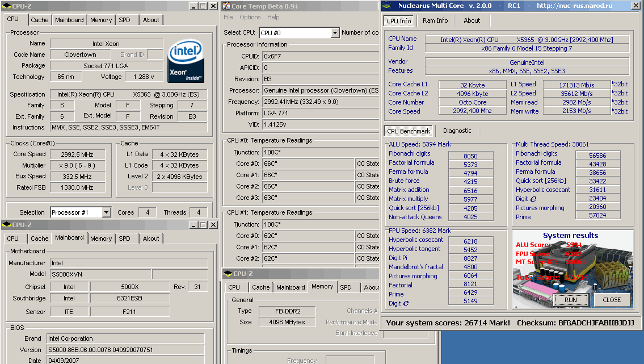Click the '8050' Fibonachi digits ALU score
The image size is (644, 364).
pyautogui.click(x=471, y=156)
